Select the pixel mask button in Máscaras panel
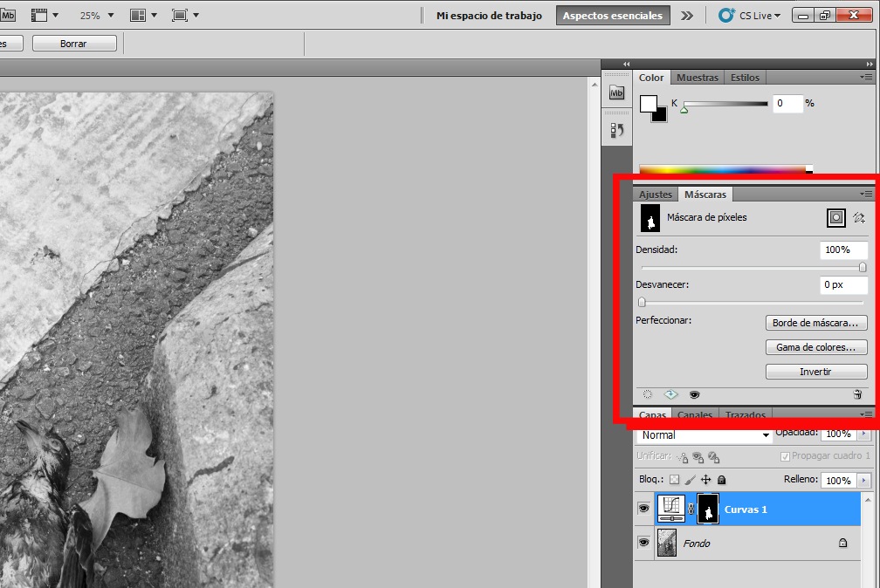880x588 pixels. tap(835, 218)
